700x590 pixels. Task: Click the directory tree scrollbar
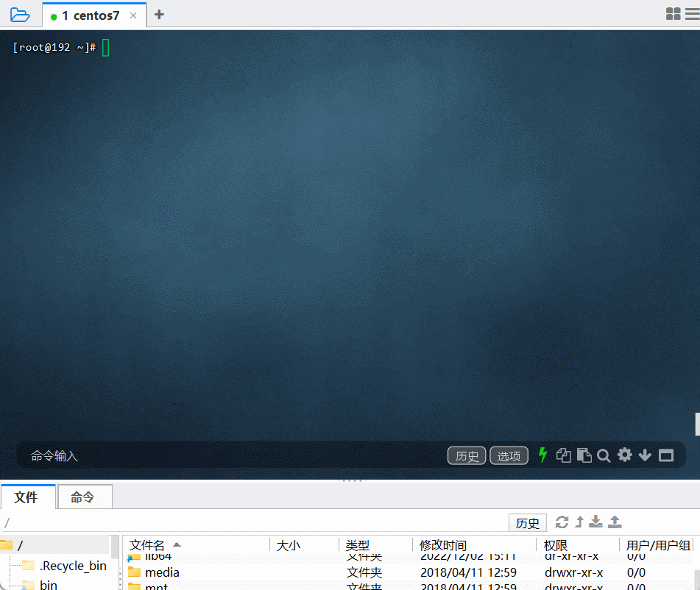click(115, 547)
